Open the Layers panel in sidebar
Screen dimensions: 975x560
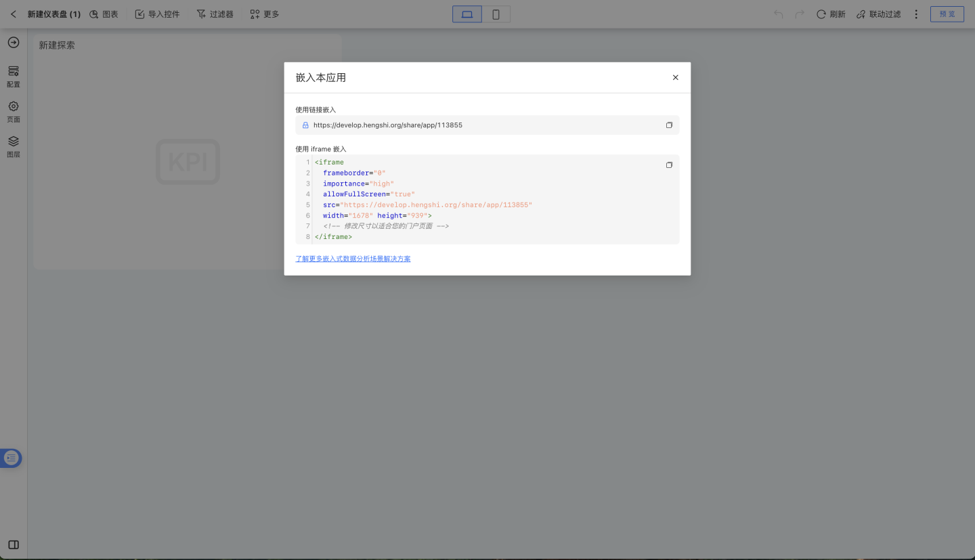14,146
